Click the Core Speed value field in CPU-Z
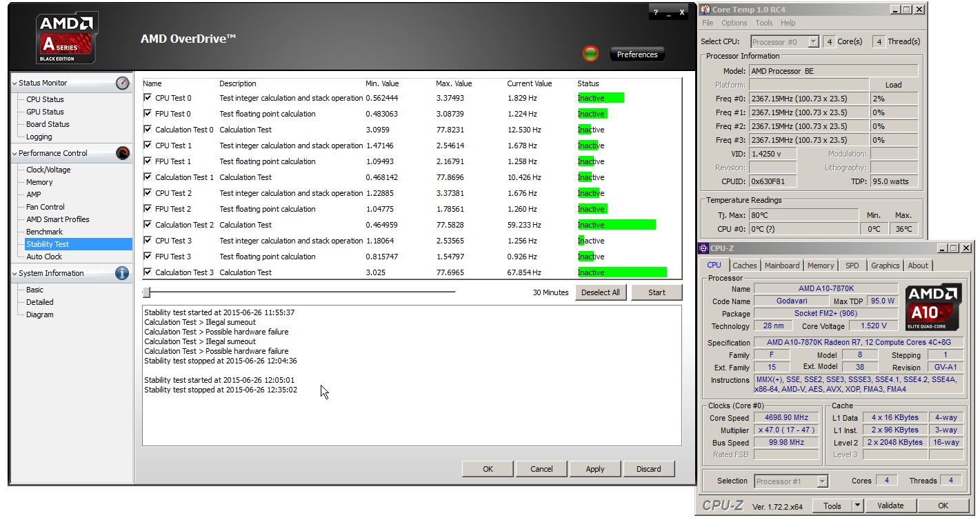 point(786,418)
